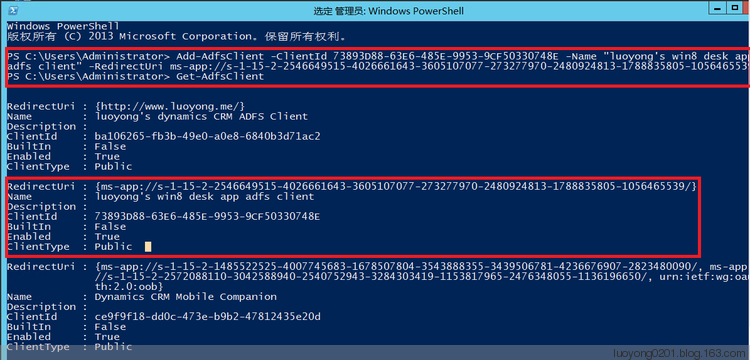750x360 pixels.
Task: Minimize the PowerShell window
Action: pos(715,9)
